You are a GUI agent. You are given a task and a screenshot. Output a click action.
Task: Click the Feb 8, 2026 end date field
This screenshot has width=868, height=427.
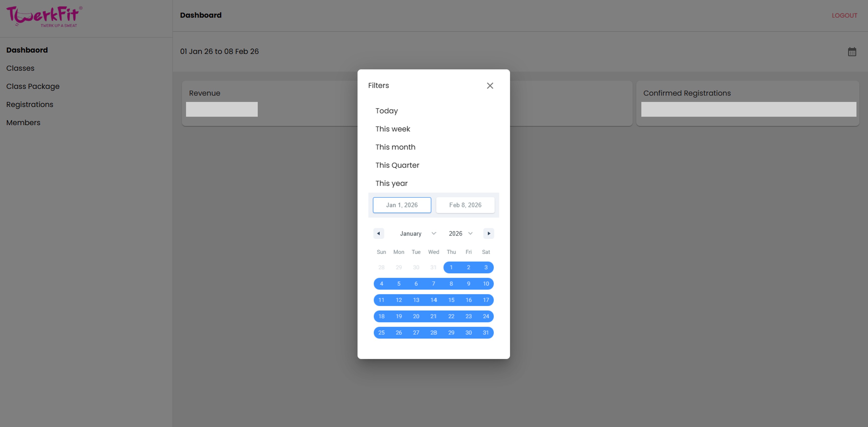(465, 205)
